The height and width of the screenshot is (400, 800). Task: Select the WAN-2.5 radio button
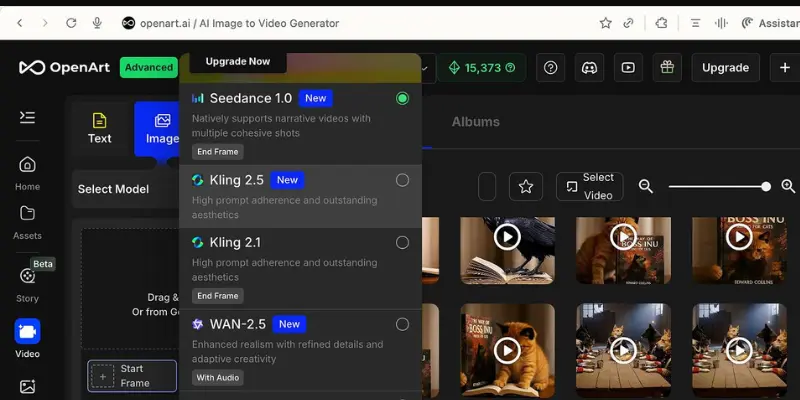tap(403, 324)
